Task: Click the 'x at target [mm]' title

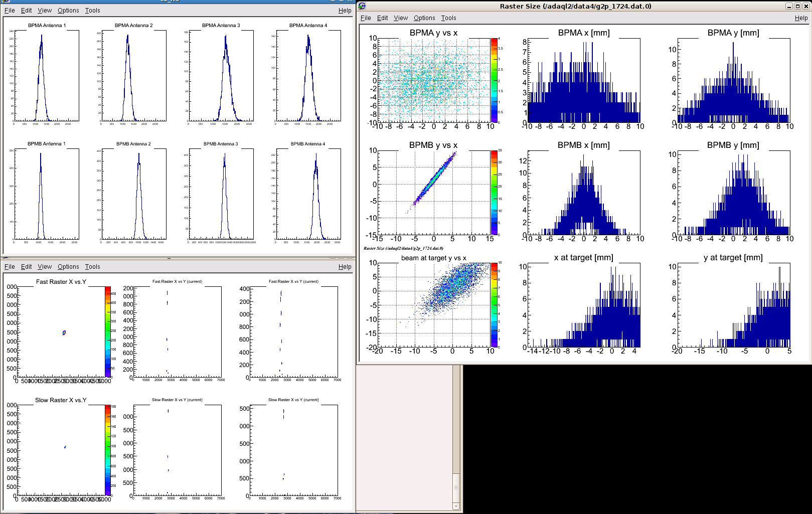Action: point(584,257)
